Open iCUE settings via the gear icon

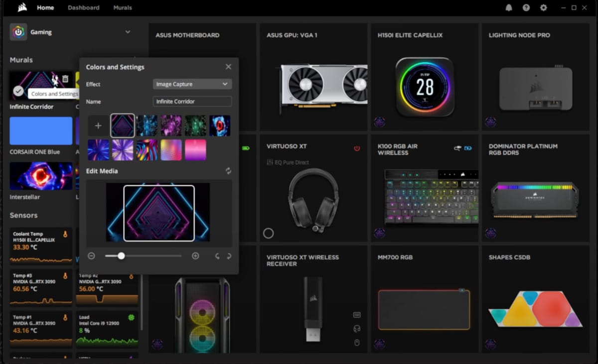544,7
